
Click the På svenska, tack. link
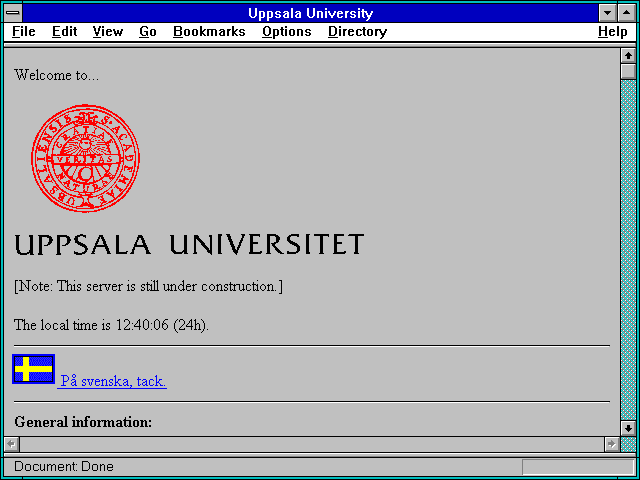113,381
